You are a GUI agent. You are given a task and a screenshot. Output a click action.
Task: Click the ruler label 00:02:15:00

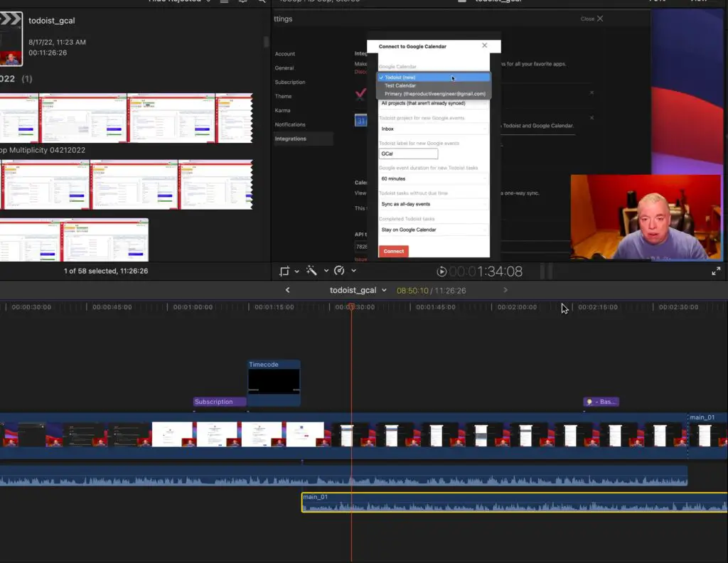click(597, 307)
